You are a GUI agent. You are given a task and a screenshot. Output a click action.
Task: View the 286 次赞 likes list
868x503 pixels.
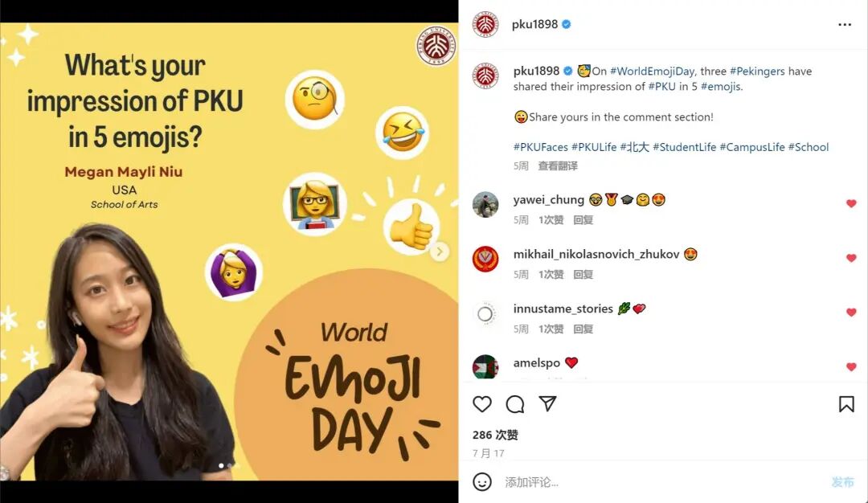495,435
